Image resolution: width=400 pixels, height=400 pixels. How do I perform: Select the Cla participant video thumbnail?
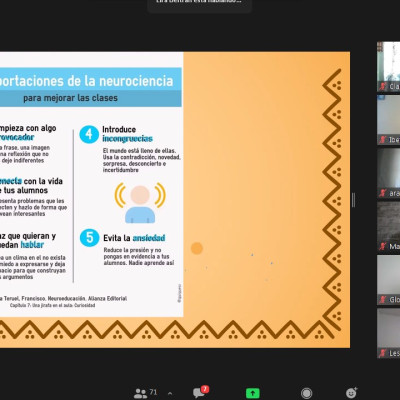tap(389, 67)
